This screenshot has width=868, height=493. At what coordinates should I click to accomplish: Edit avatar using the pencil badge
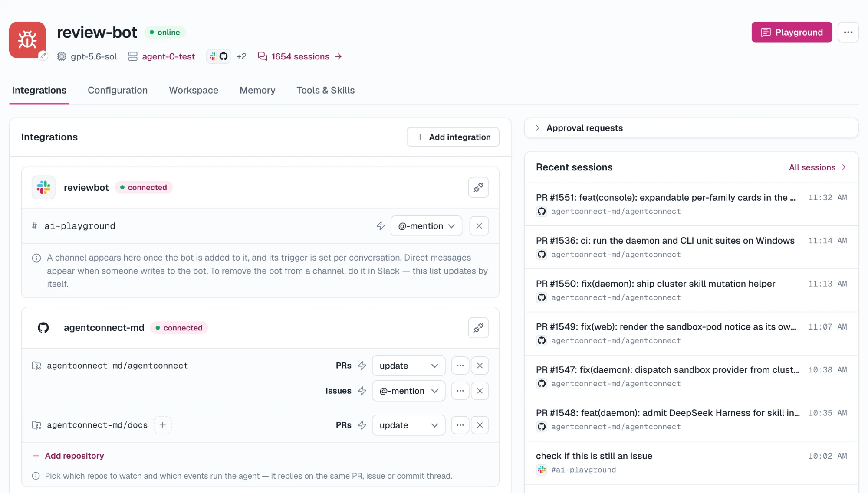tap(43, 56)
